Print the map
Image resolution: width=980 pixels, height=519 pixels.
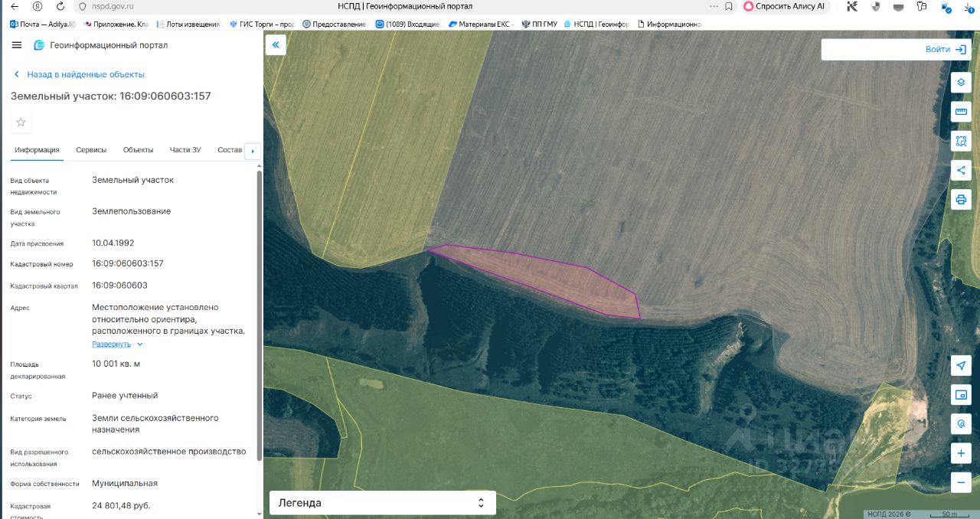tap(961, 200)
